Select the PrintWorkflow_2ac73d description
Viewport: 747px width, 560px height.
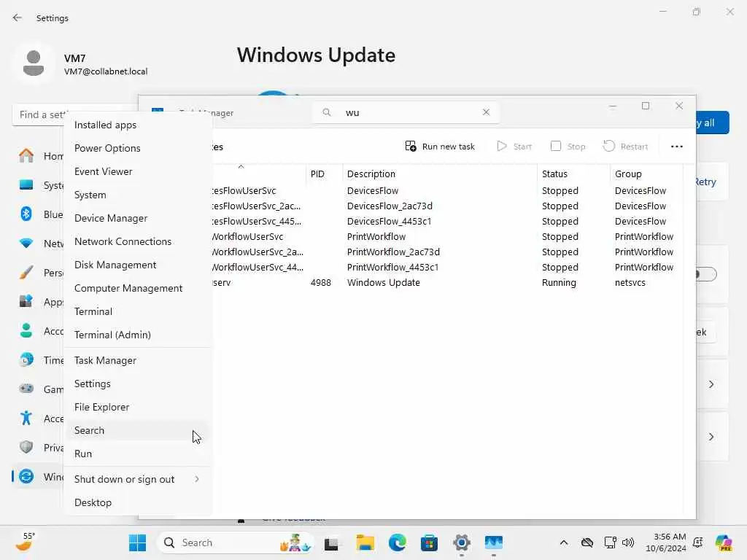(x=393, y=252)
